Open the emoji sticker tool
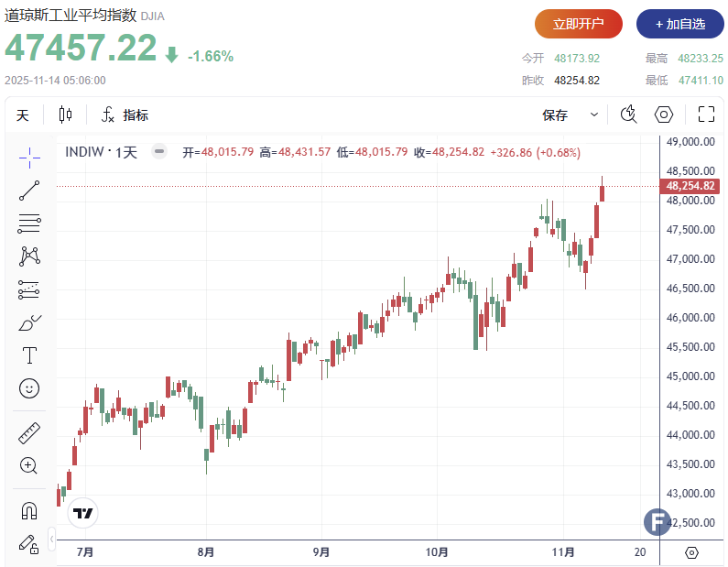The width and height of the screenshot is (728, 567). 29,388
